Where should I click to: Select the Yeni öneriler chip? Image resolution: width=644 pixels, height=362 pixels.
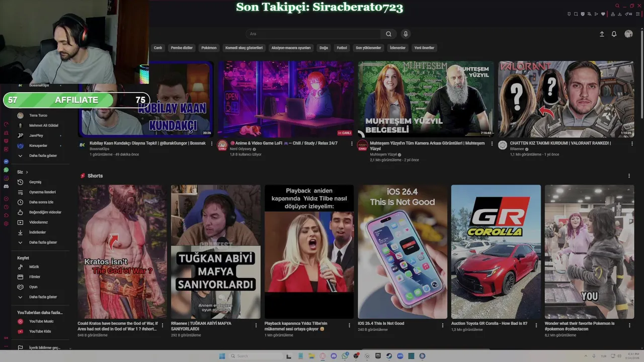[x=424, y=48]
